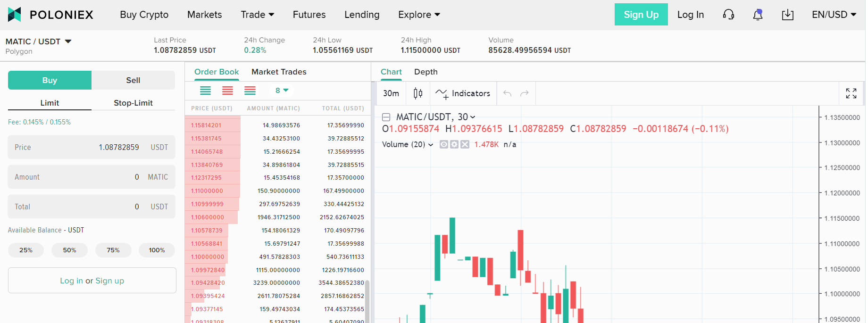Screen dimensions: 868x323
Task: Click the download app icon
Action: pyautogui.click(x=787, y=15)
